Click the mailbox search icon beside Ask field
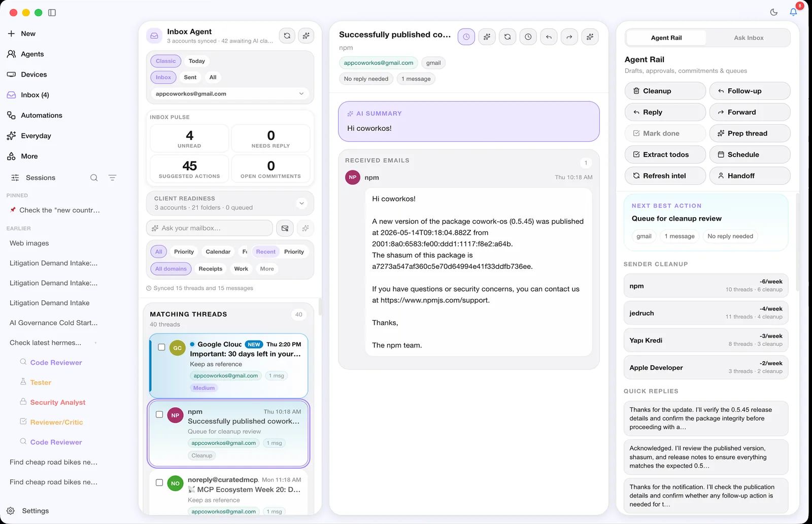Viewport: 812px width, 524px height. click(x=285, y=228)
